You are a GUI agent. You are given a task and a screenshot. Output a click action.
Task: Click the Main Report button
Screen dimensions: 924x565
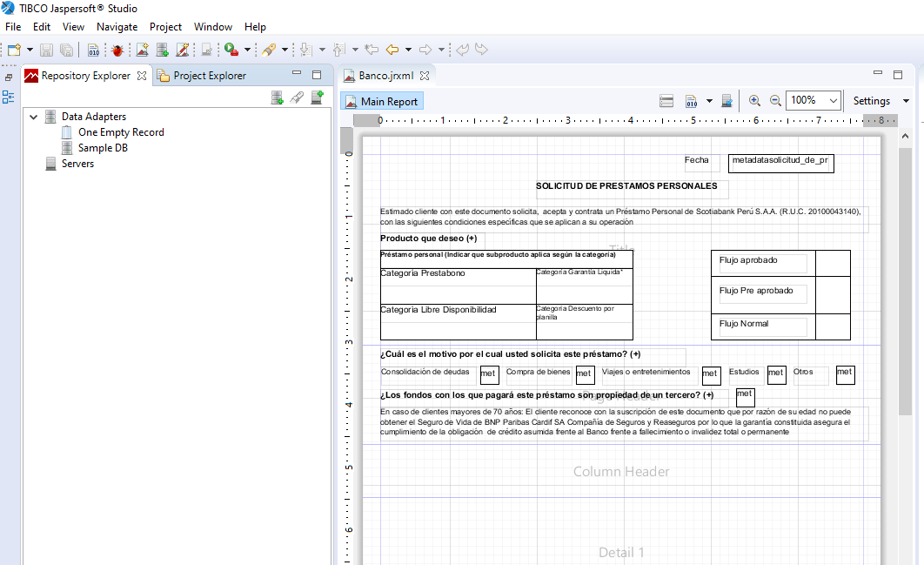(x=381, y=101)
